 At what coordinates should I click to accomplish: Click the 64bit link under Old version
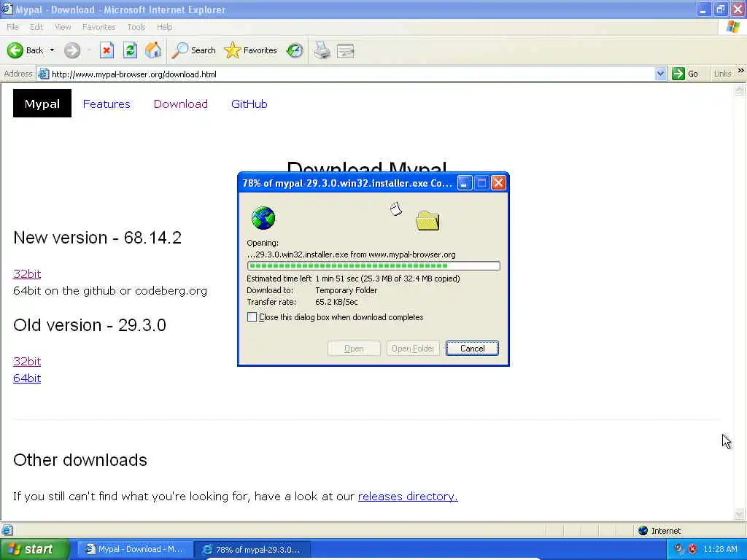pos(27,378)
